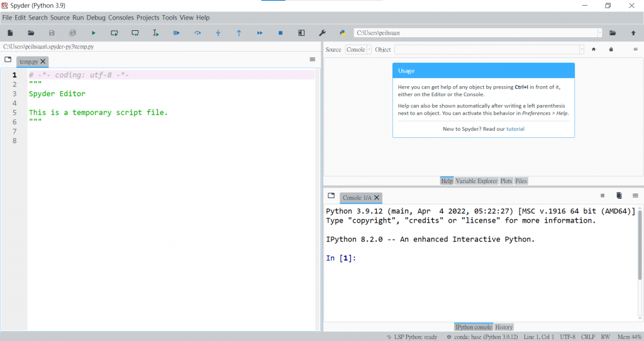Create a new file with toolbar icon
The height and width of the screenshot is (341, 644).
pyautogui.click(x=10, y=33)
